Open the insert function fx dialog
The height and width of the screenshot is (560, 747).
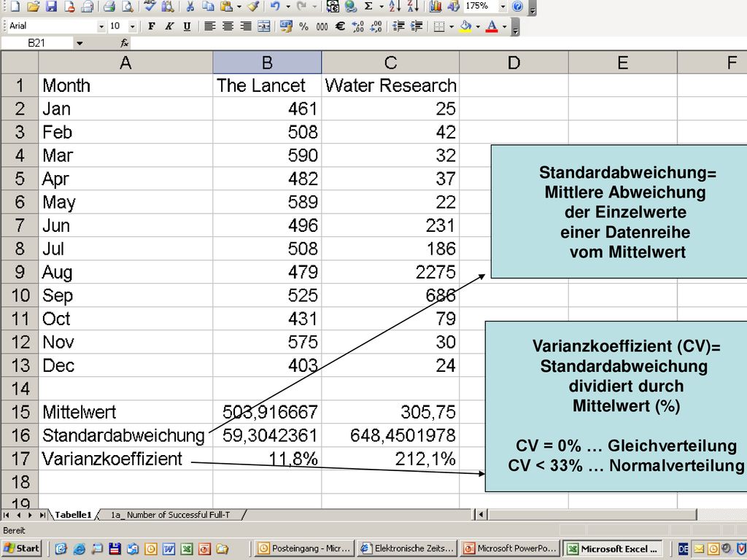point(124,43)
